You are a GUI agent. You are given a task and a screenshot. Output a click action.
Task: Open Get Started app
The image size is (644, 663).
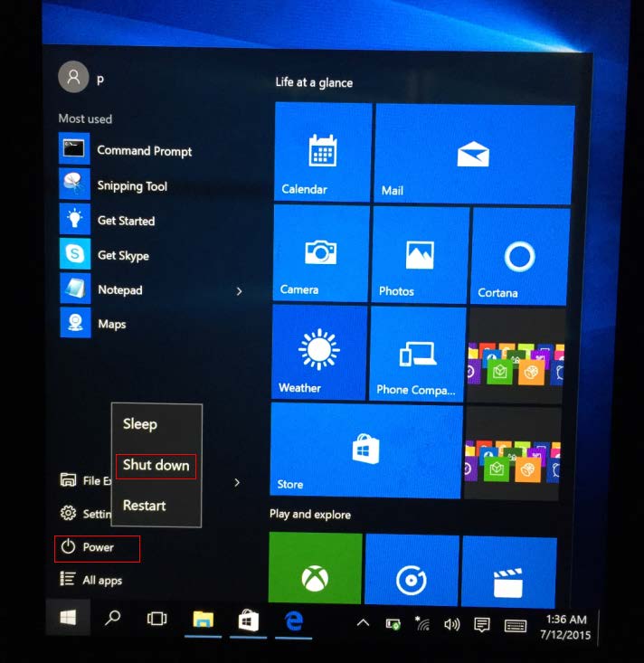click(127, 220)
